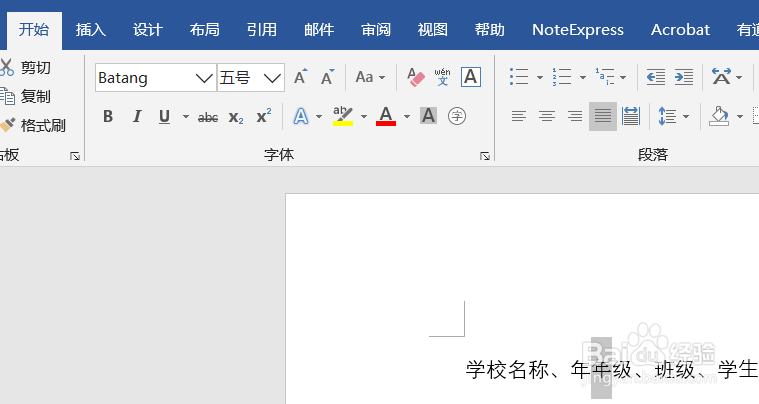Click the shading paint bucket icon
Screen dimensions: 759x404
point(719,116)
